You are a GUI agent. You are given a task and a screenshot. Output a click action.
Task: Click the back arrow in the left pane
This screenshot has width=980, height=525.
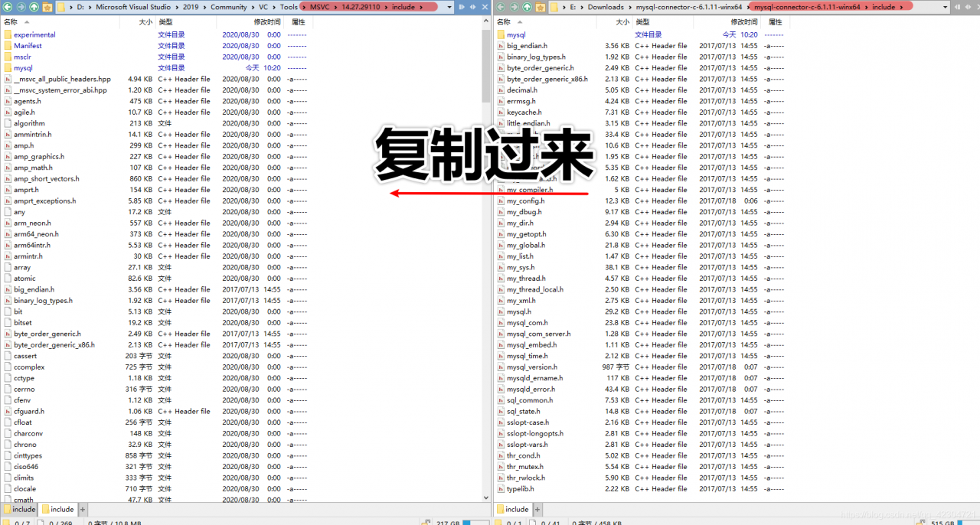tap(8, 6)
